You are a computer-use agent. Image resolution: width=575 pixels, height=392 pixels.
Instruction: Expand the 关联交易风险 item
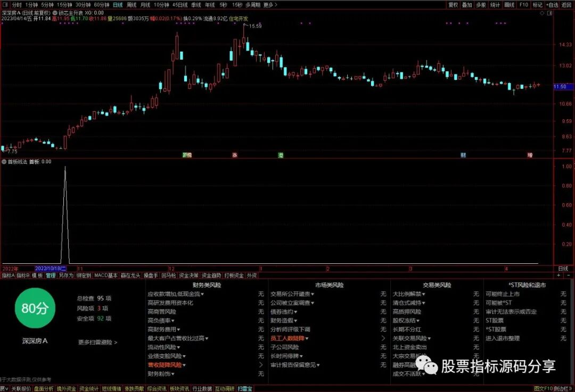point(412,338)
